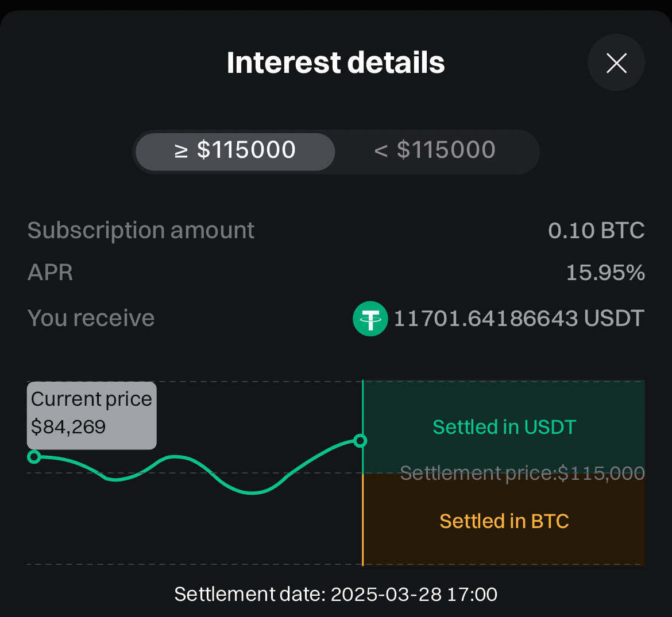Screen dimensions: 672x617
Task: Click the orange Settled in BTC zone
Action: [x=504, y=521]
